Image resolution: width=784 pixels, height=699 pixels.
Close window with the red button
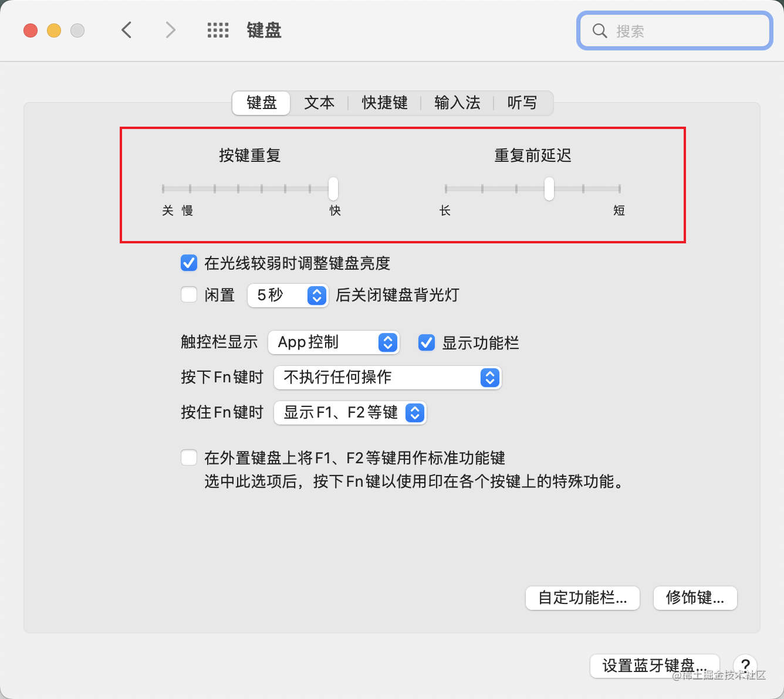pos(31,30)
